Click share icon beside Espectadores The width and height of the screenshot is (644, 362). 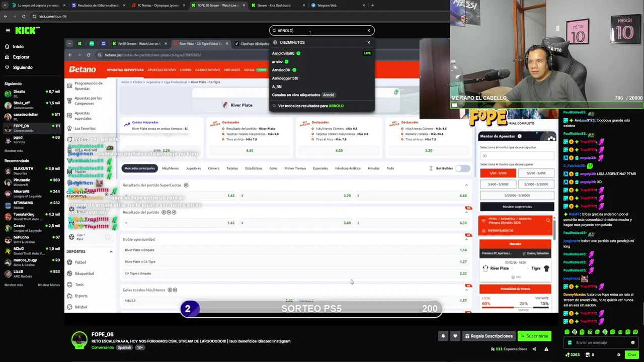tap(534, 349)
